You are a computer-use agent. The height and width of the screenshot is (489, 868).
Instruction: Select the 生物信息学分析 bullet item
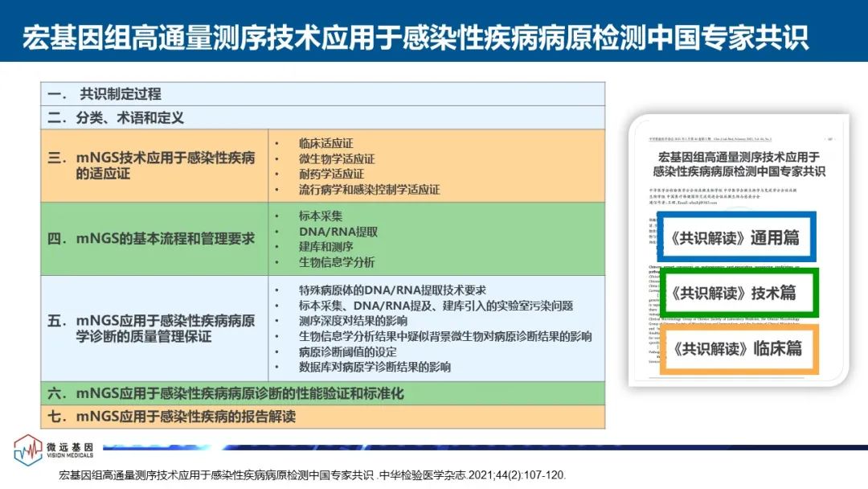325,262
